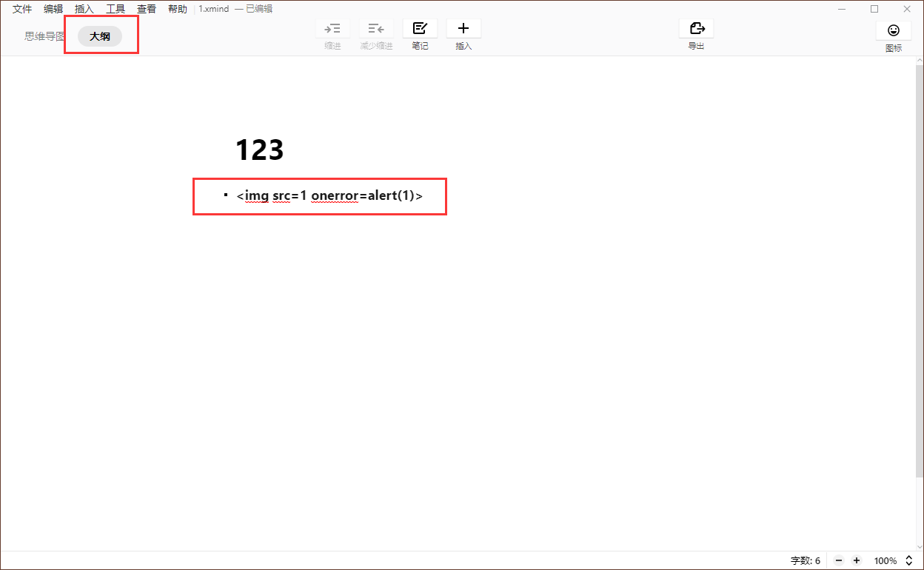Open the Help (帮助) menu
The image size is (924, 570).
coord(178,9)
